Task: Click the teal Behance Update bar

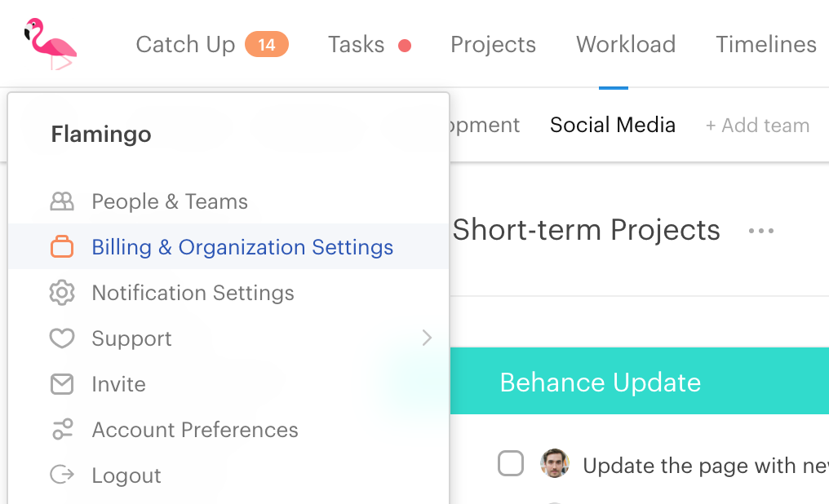Action: (640, 381)
